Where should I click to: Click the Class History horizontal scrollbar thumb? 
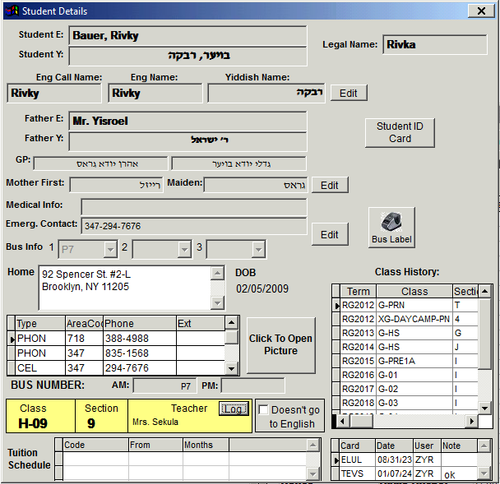(361, 421)
